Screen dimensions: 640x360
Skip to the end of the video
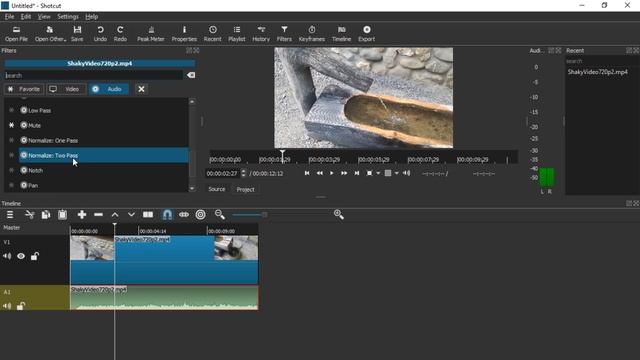[357, 173]
